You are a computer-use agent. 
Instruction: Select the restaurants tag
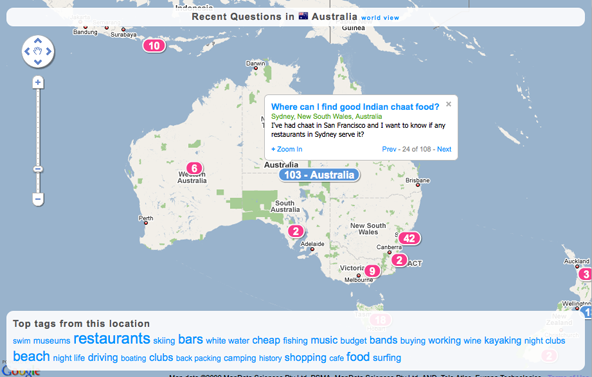[112, 339]
